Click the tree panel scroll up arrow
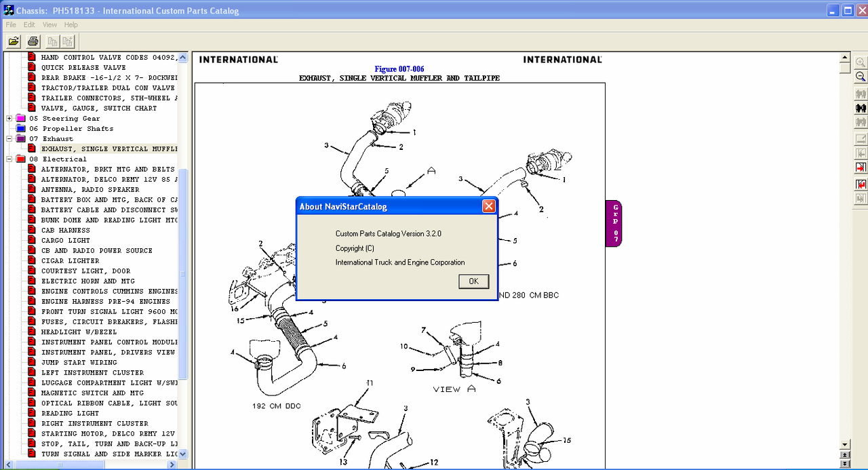This screenshot has width=868, height=470. 182,58
